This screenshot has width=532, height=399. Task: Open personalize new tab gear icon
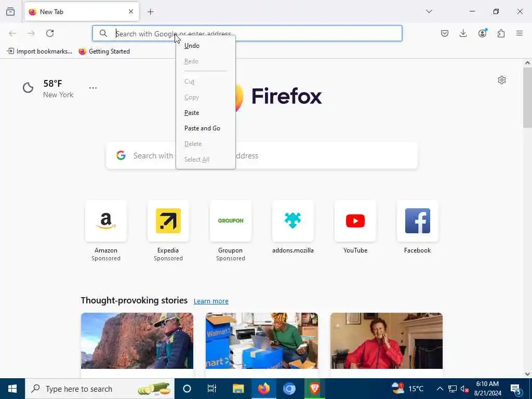tap(502, 80)
